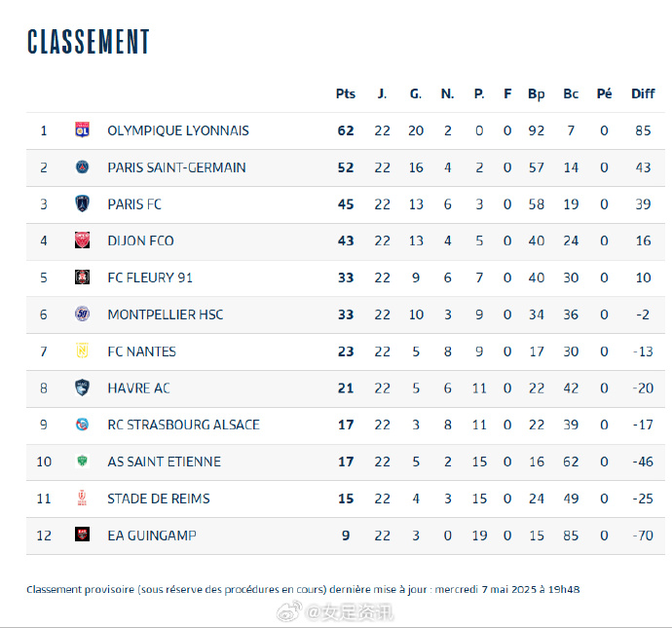Open the RC Strasbourg Alsace logo
This screenshot has width=672, height=628.
pyautogui.click(x=82, y=425)
